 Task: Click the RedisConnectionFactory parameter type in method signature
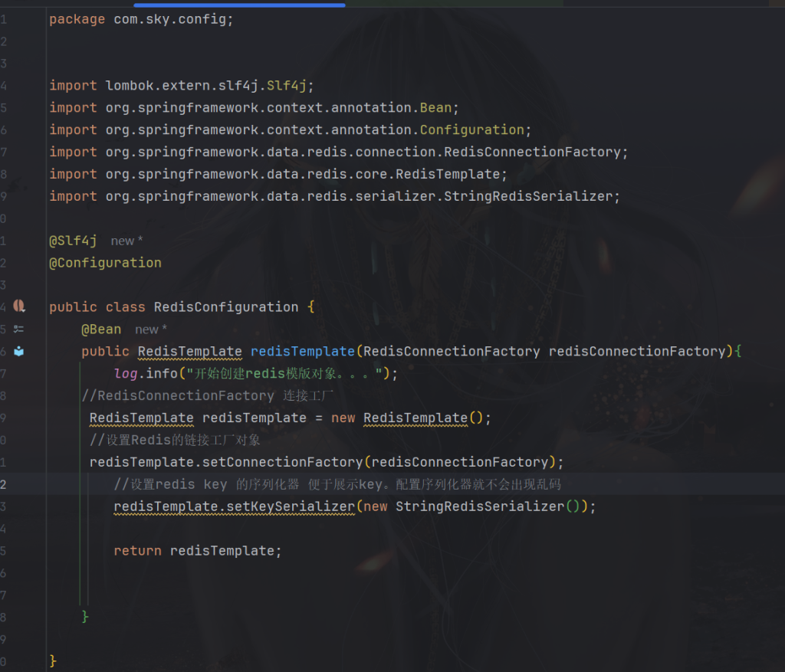[x=452, y=352]
